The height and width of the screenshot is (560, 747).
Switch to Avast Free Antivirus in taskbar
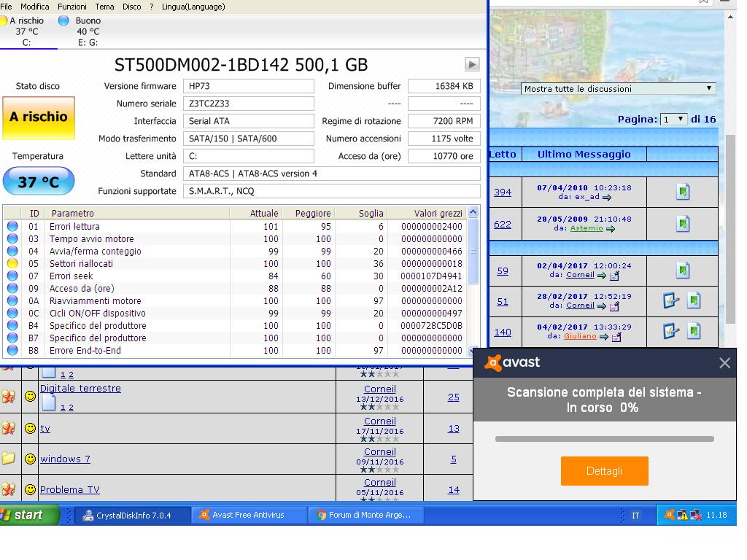click(x=248, y=515)
